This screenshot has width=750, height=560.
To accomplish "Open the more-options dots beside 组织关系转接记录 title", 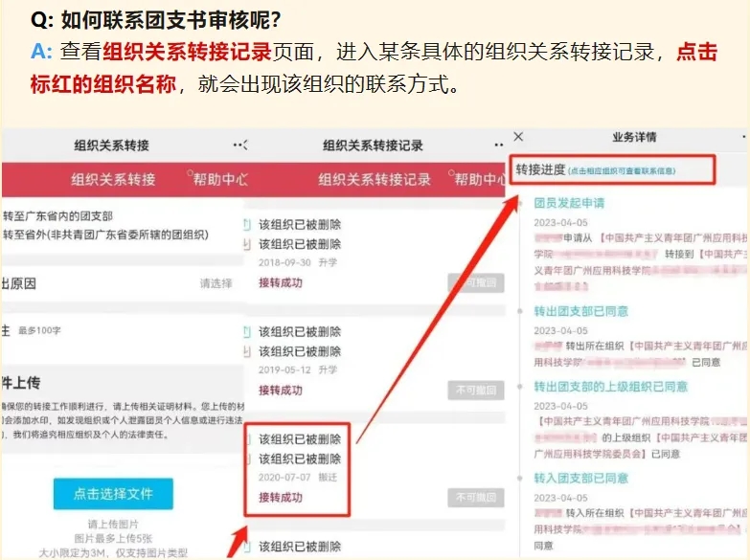I will [x=499, y=145].
